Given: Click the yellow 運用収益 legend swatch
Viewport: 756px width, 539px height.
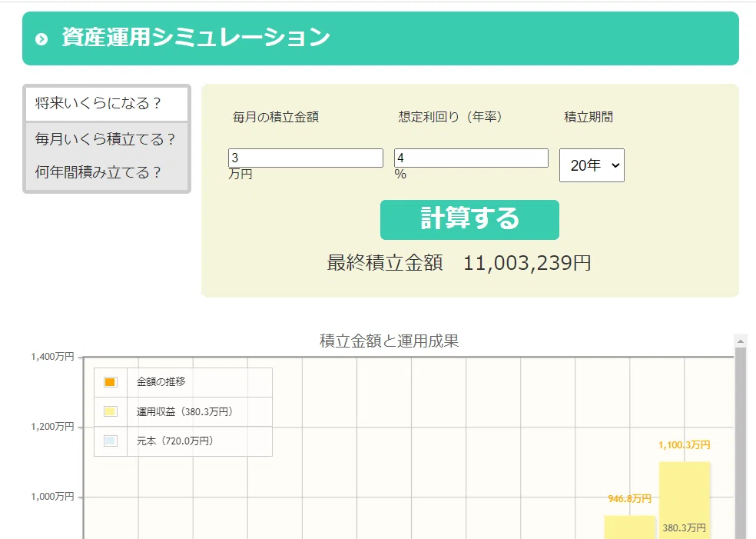Looking at the screenshot, I should coord(110,411).
